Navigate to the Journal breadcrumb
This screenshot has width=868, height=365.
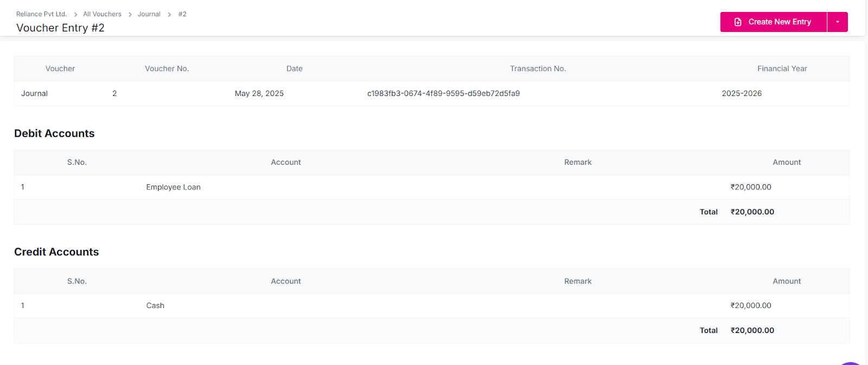point(149,14)
